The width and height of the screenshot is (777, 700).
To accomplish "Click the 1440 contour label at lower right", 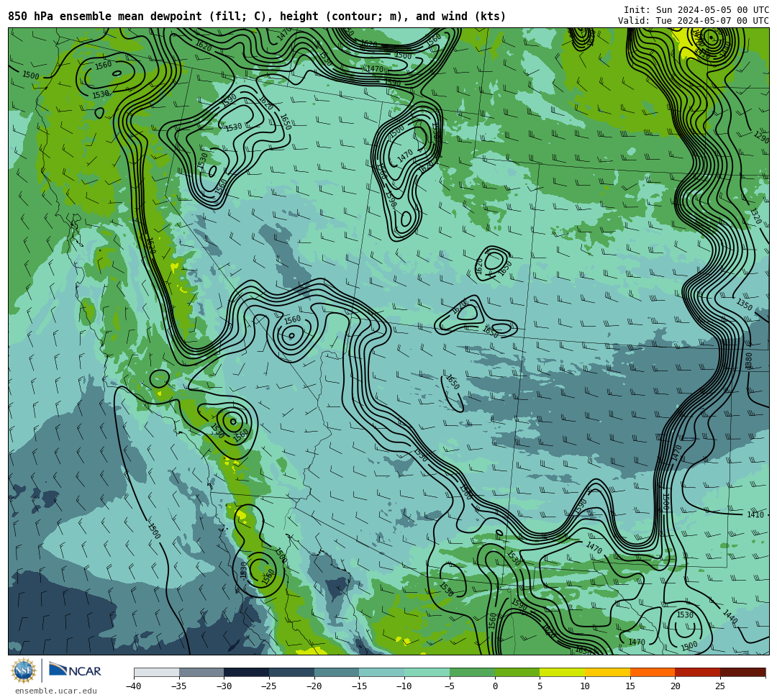I will 730,616.
